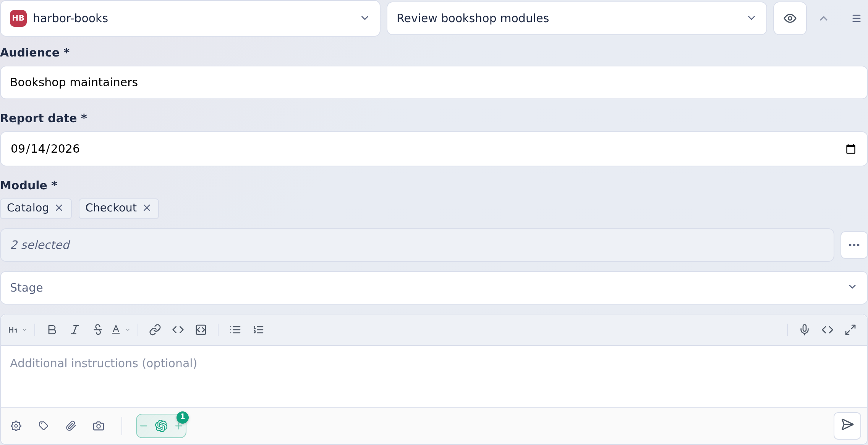Create a bulleted list
This screenshot has height=445, width=868.
pyautogui.click(x=235, y=330)
